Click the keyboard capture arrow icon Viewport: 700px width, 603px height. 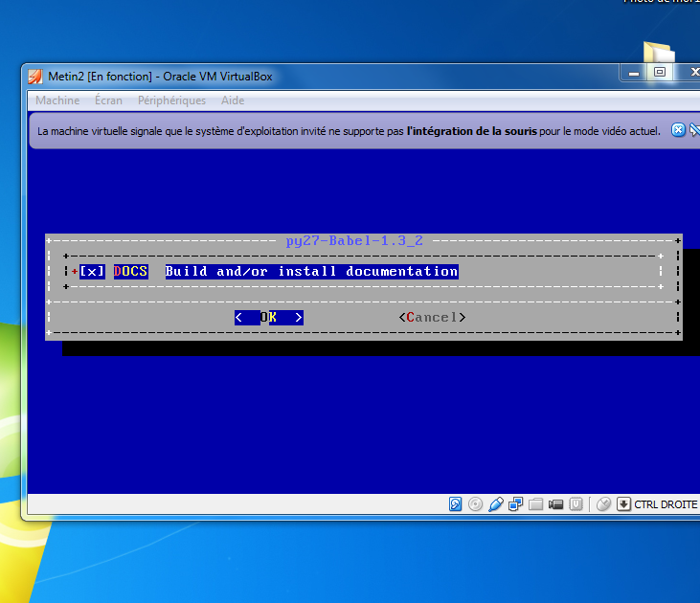coord(623,504)
